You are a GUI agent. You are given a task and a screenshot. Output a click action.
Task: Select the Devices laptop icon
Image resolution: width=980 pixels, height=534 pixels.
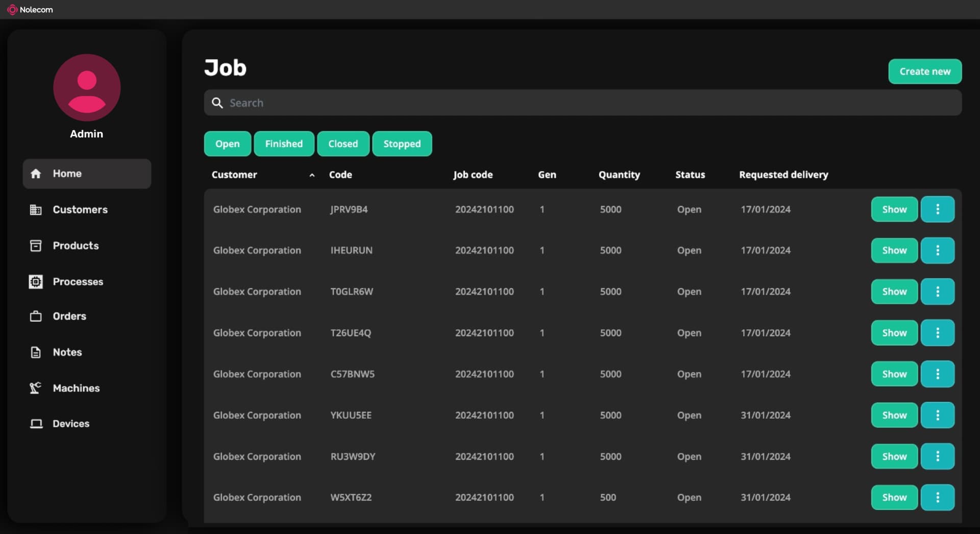[x=36, y=424]
